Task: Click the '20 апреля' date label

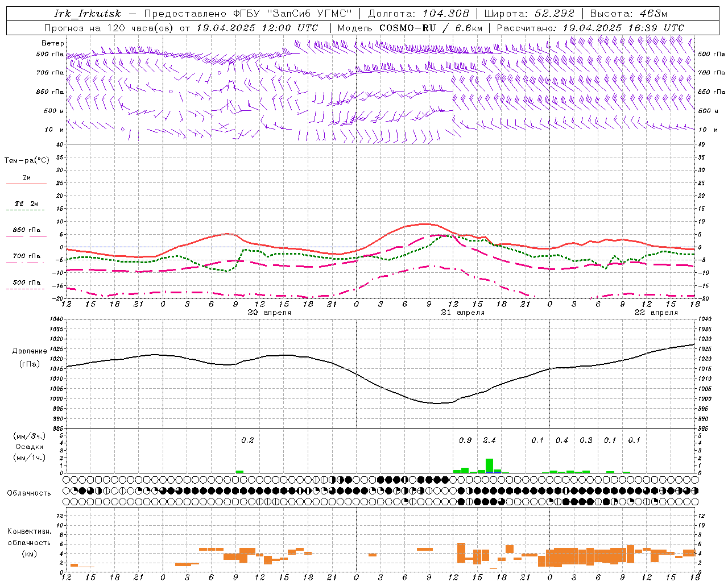Action: [270, 313]
